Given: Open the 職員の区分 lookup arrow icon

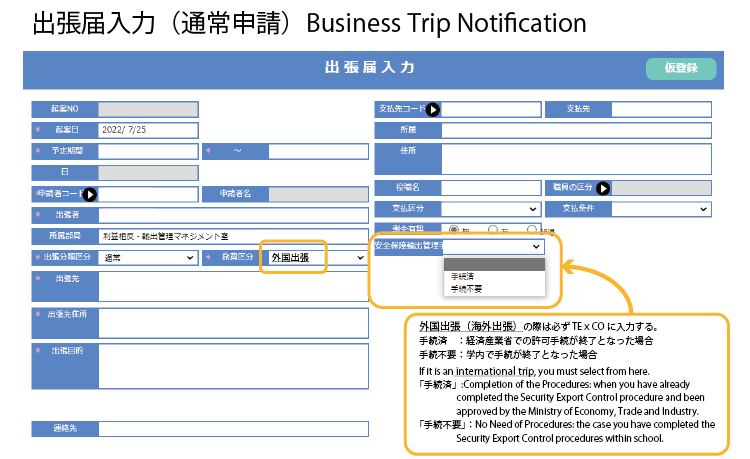Looking at the screenshot, I should pos(603,188).
